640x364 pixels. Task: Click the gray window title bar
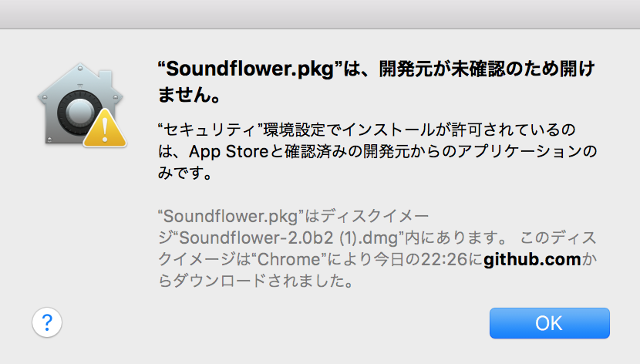320,15
